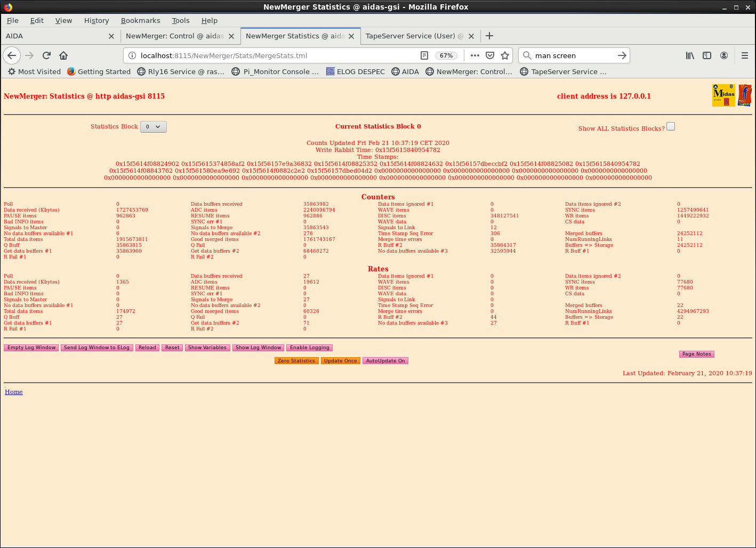Open a new tab with the plus button
Image resolution: width=756 pixels, height=548 pixels.
click(x=489, y=36)
